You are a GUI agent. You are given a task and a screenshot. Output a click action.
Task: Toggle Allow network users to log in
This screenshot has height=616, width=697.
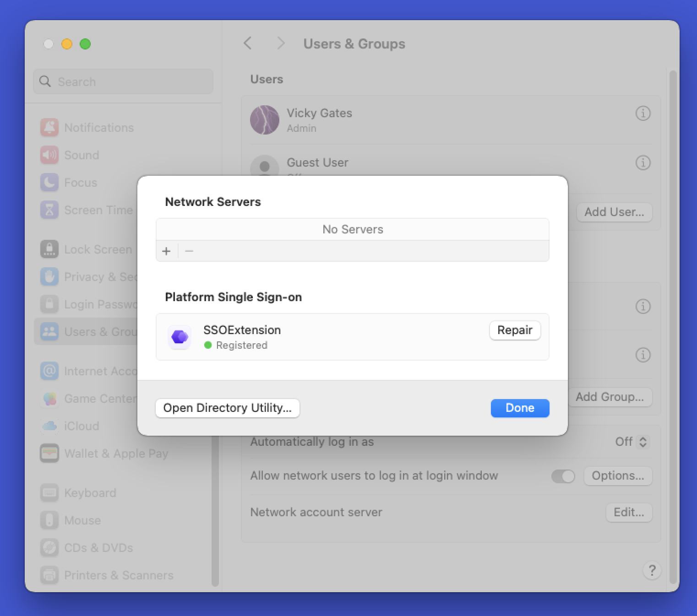tap(563, 476)
